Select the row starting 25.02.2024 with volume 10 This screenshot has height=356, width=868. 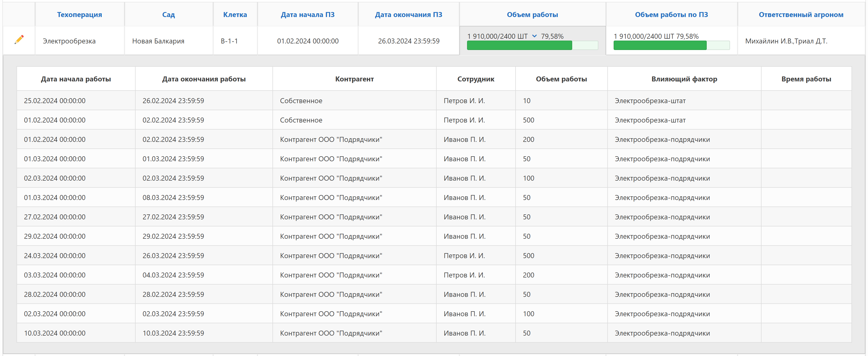[x=55, y=101]
